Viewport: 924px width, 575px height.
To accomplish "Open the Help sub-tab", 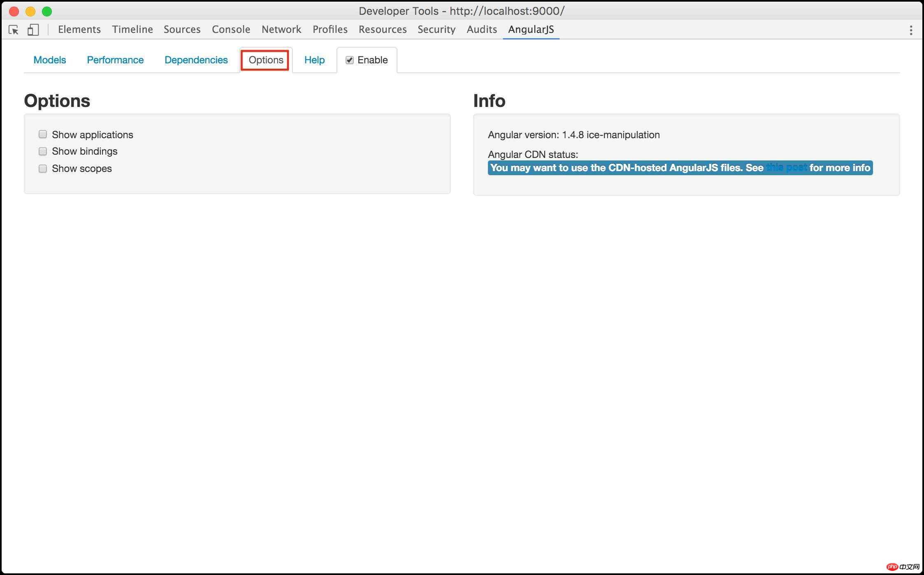I will pos(315,60).
